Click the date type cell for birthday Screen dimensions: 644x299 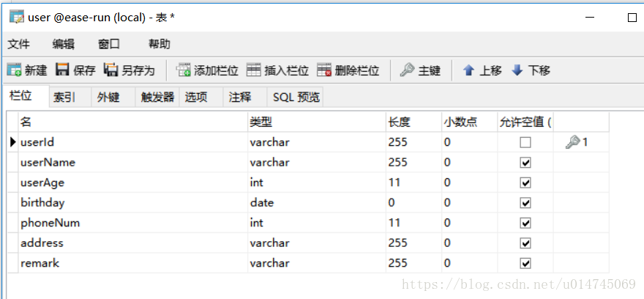[317, 203]
